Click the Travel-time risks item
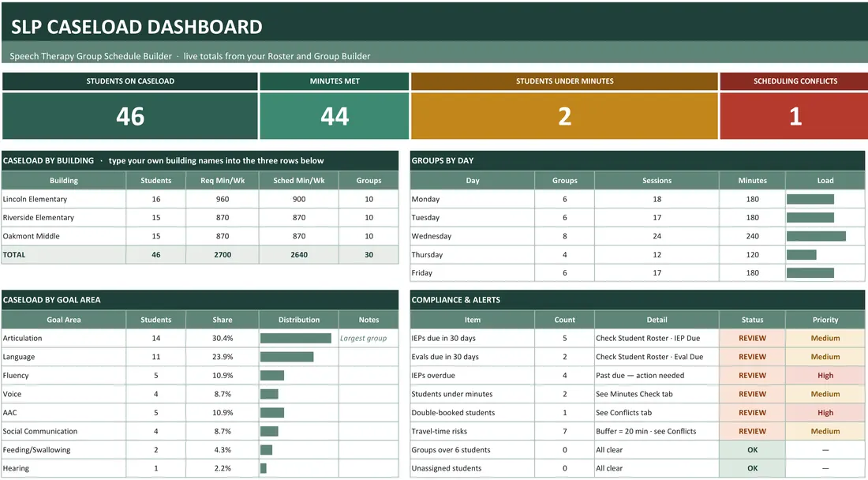 (x=472, y=431)
